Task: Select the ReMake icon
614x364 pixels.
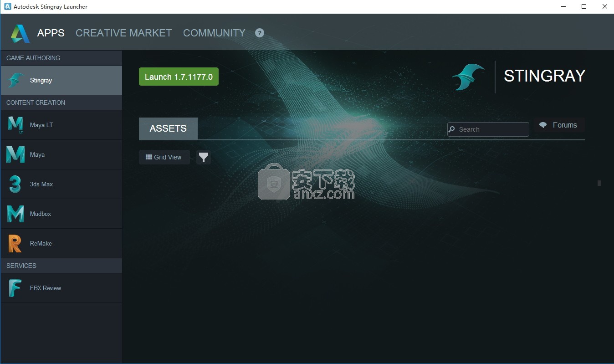Action: pyautogui.click(x=15, y=243)
